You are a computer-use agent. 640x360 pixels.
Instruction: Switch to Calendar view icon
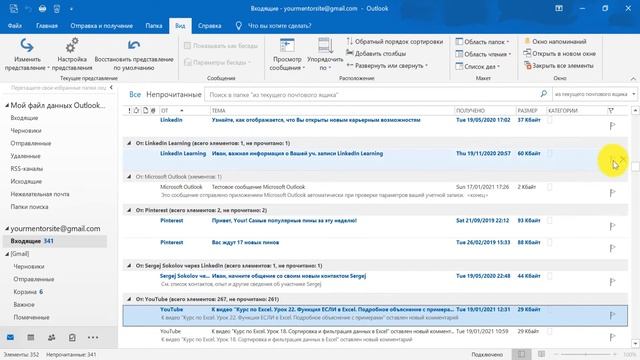[31, 337]
